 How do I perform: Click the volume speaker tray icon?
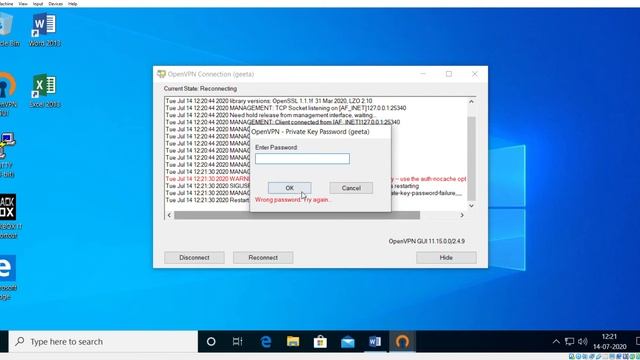582,342
